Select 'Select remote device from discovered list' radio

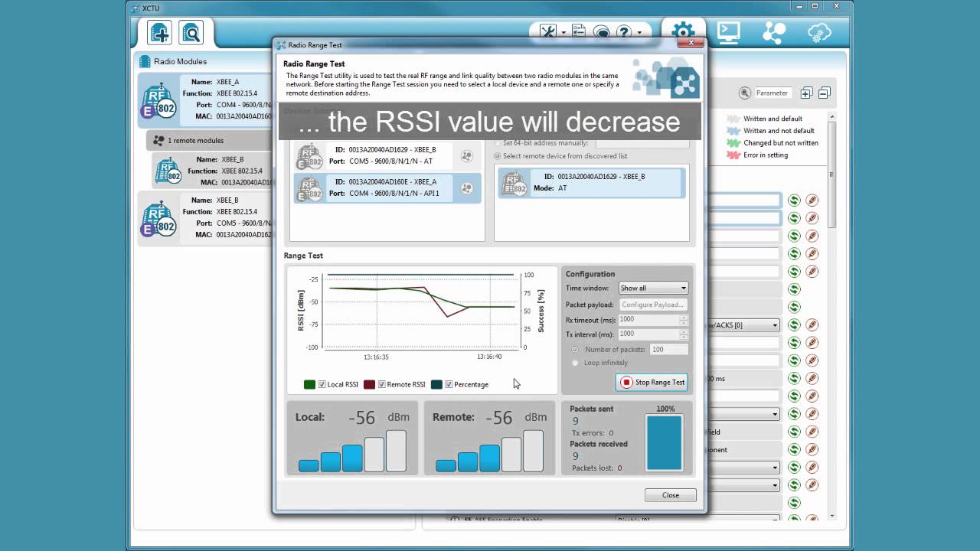click(x=498, y=156)
